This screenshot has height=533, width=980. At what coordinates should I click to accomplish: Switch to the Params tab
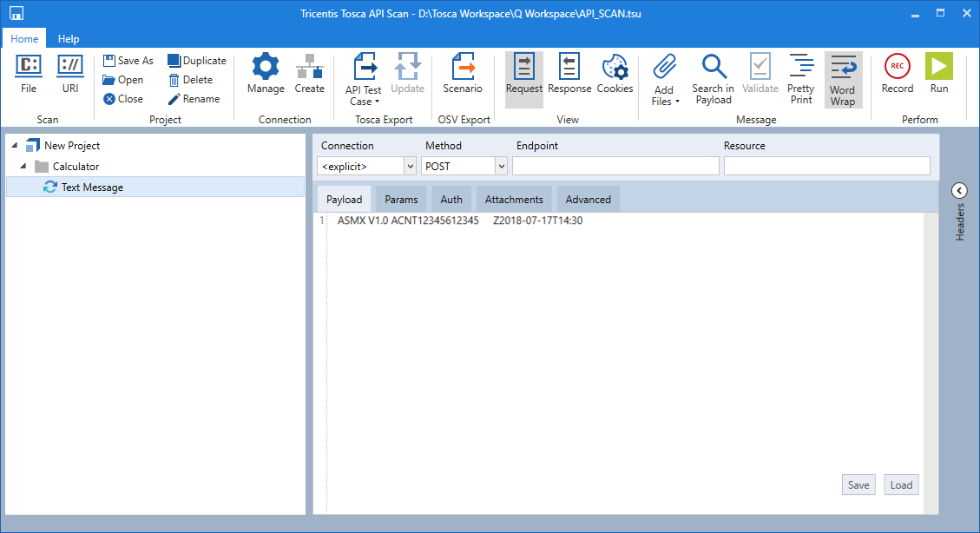pos(401,200)
